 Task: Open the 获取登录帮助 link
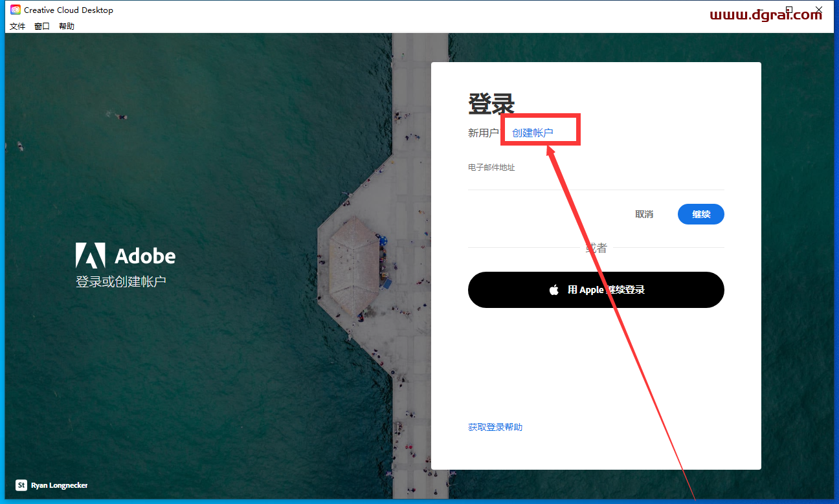(495, 427)
